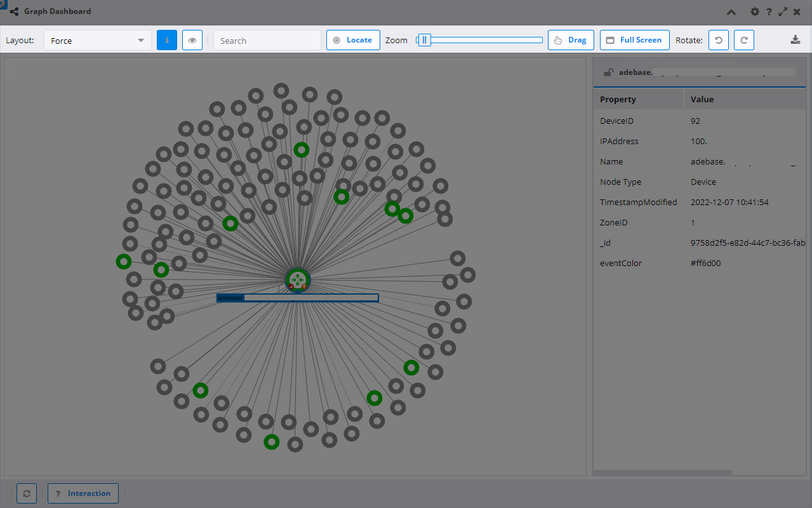The image size is (812, 508).
Task: Click the unlock icon in details panel header
Action: pos(608,72)
